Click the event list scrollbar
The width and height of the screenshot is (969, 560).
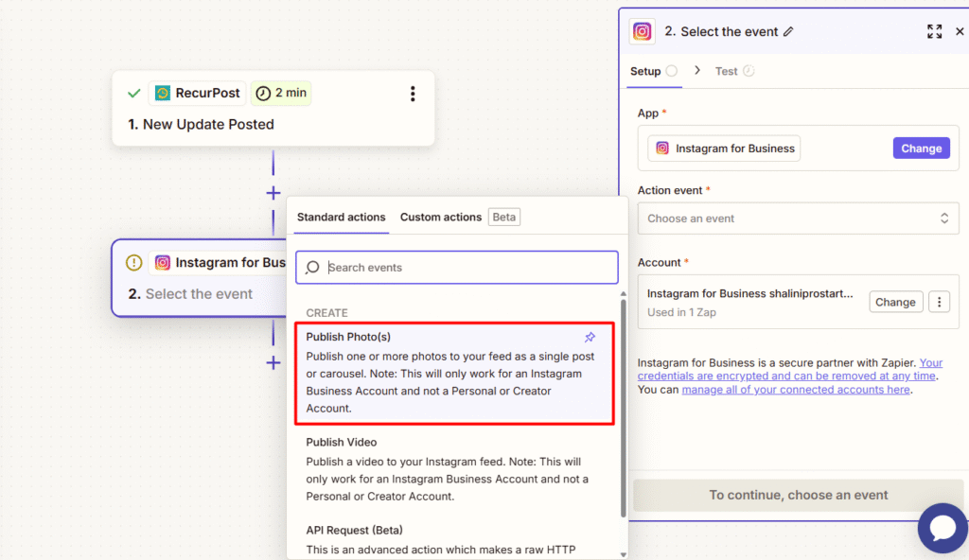623,408
